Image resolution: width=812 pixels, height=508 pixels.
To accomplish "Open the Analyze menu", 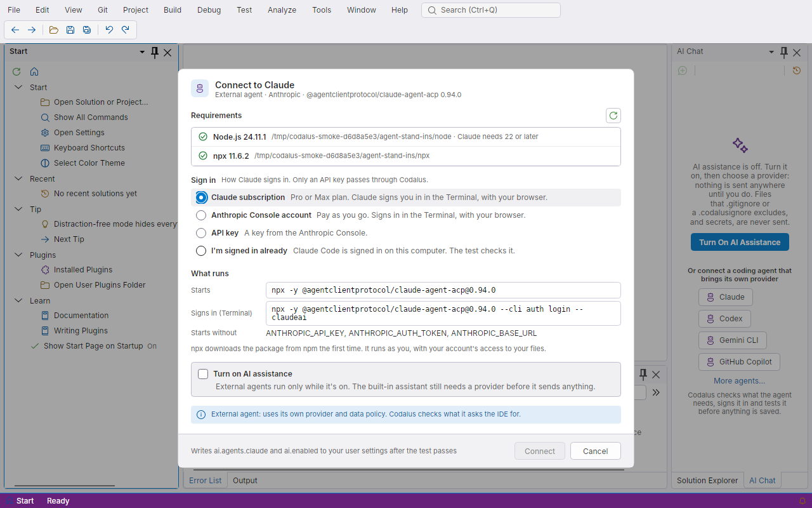I will (x=282, y=10).
